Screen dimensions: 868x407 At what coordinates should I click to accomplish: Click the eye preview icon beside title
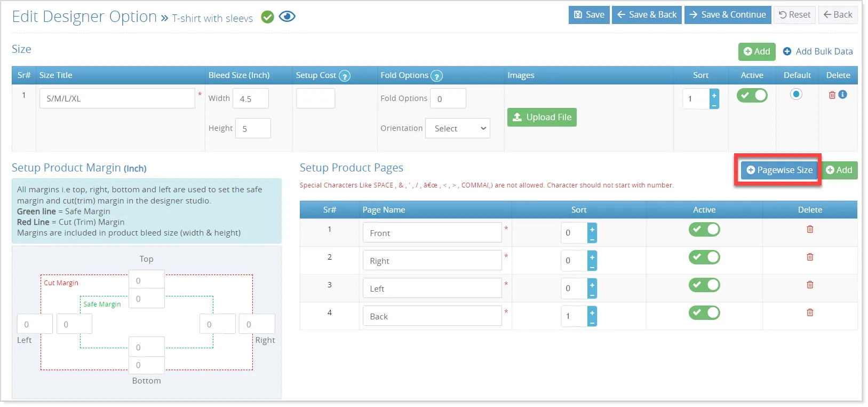pyautogui.click(x=287, y=17)
